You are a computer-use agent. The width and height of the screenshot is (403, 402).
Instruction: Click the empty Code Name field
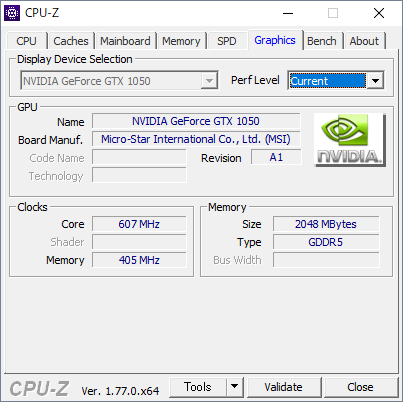click(x=139, y=157)
